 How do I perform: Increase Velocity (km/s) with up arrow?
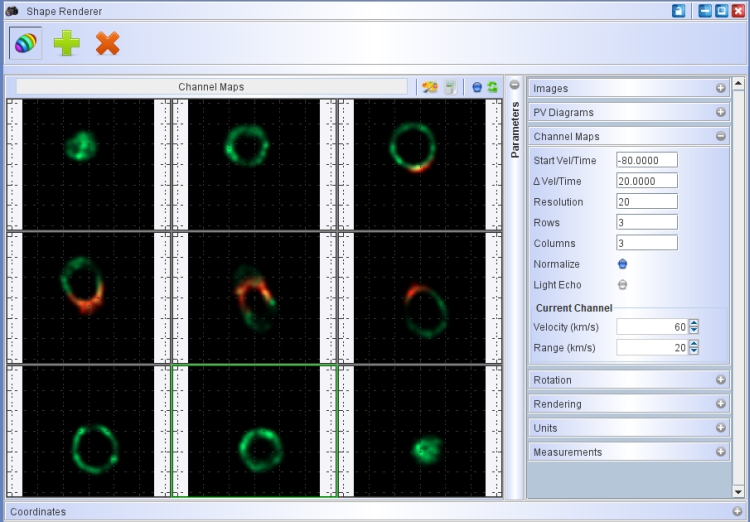(694, 323)
